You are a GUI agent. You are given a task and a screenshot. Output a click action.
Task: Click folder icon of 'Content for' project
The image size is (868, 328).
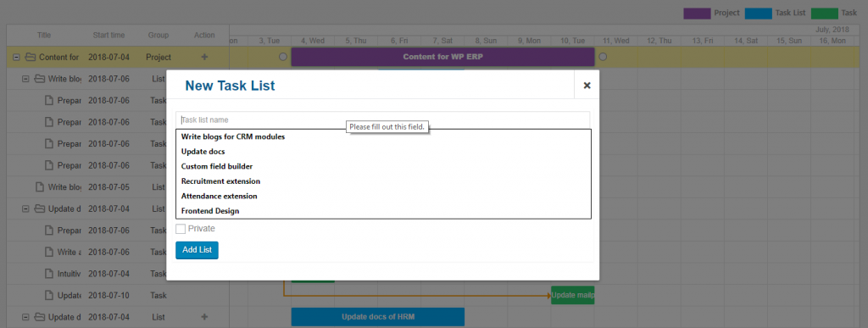coord(31,57)
